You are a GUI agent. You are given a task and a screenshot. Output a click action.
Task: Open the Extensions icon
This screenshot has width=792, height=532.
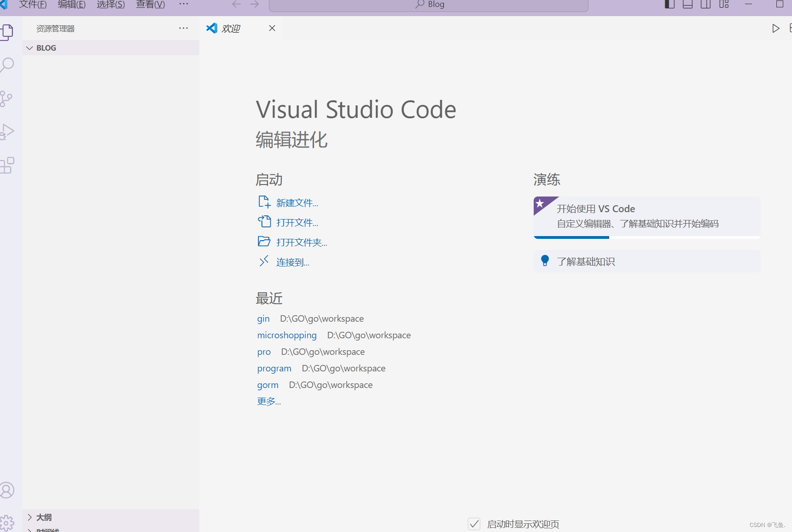coord(7,165)
